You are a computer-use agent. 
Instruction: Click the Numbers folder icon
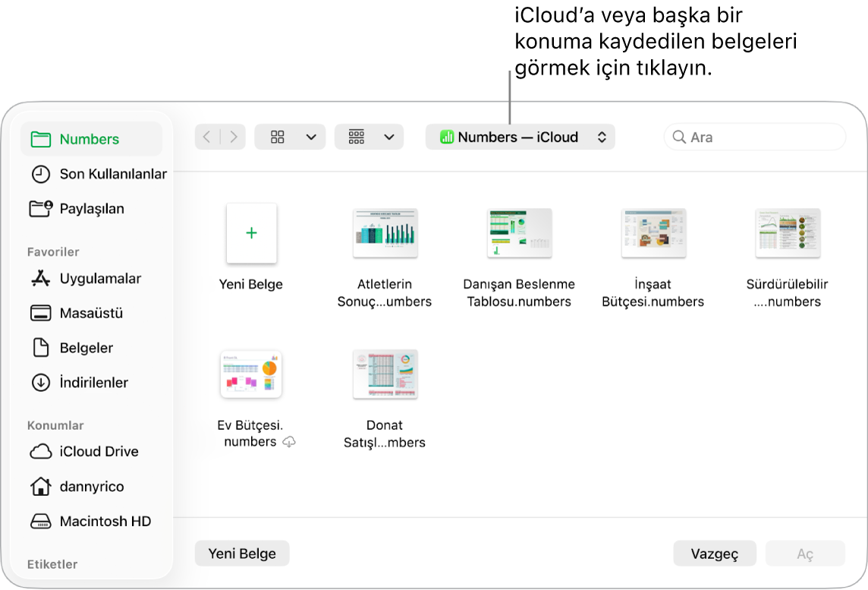click(41, 139)
